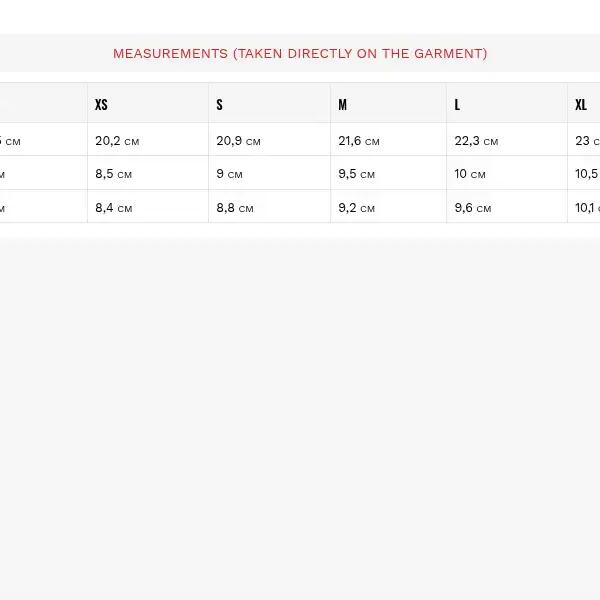Click the 9 cm cell in S column

point(229,174)
